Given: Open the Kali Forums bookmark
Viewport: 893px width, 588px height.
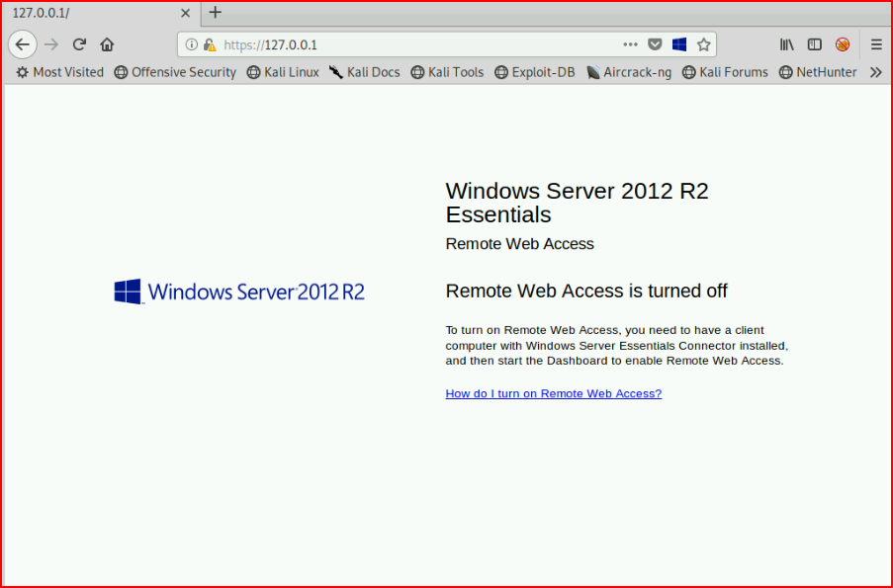Looking at the screenshot, I should [725, 72].
